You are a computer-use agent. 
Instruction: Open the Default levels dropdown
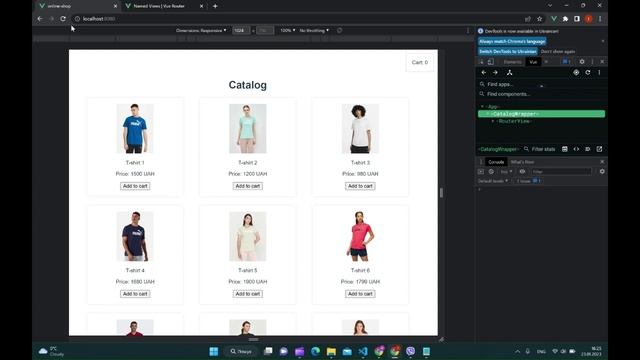(x=493, y=181)
